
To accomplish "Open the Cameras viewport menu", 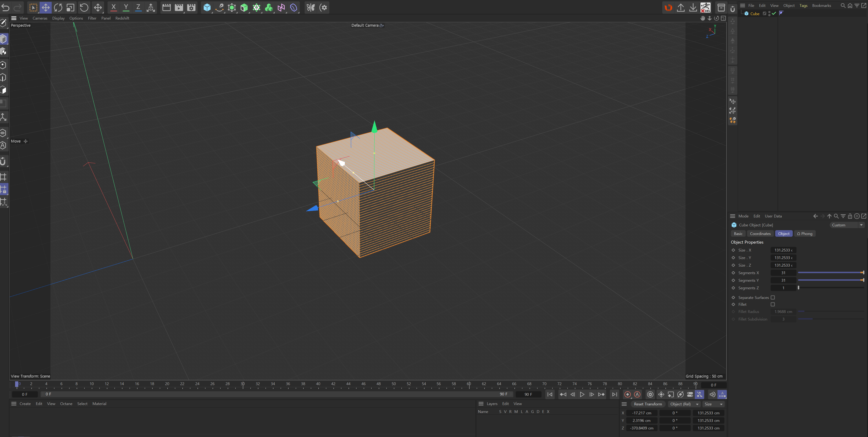I will point(40,18).
